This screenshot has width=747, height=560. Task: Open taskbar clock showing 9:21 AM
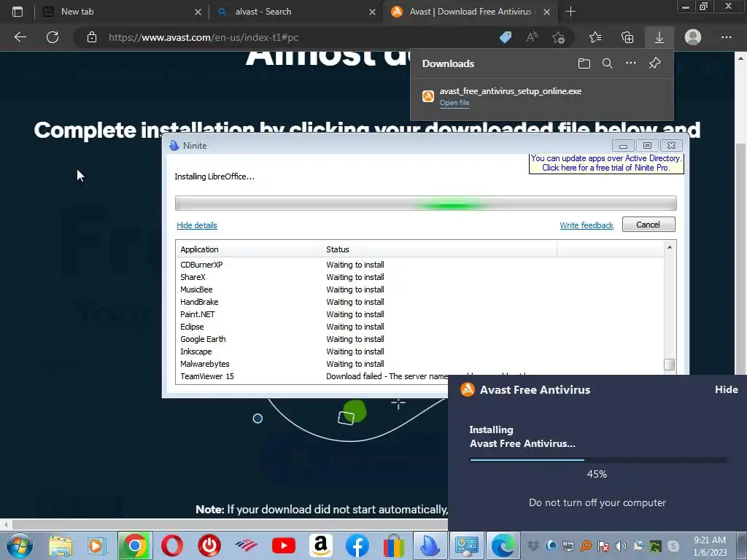click(710, 546)
